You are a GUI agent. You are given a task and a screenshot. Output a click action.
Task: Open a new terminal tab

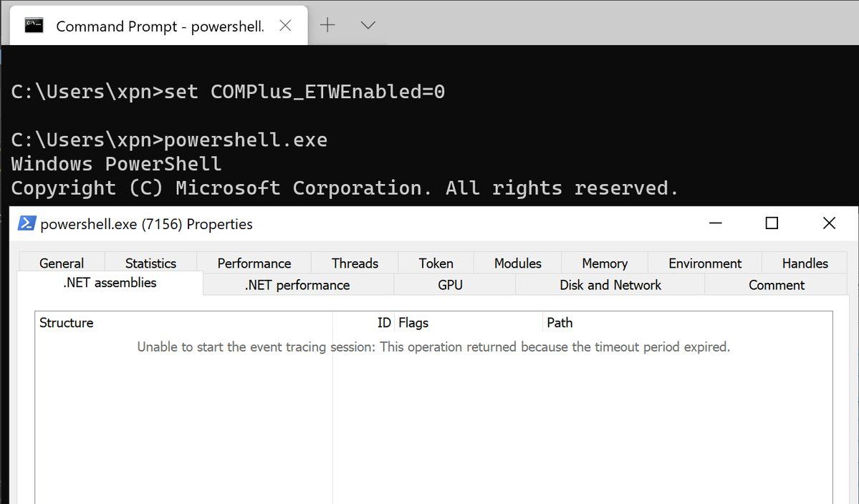(x=327, y=26)
